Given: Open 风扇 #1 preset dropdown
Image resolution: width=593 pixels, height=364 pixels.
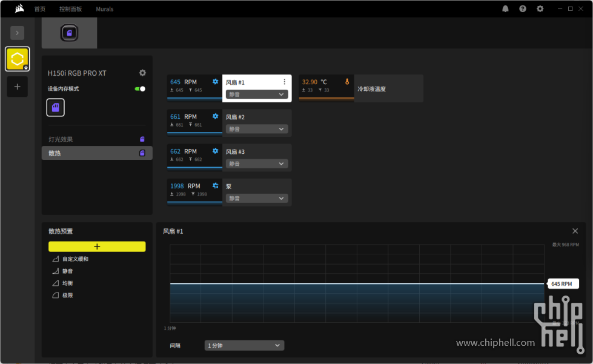Looking at the screenshot, I should [257, 94].
